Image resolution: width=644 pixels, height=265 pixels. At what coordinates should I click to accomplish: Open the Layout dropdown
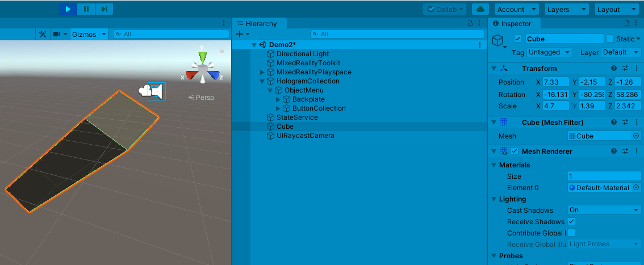click(617, 10)
